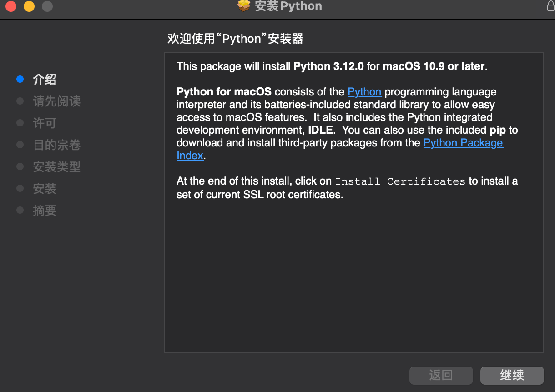Click the gray dot next to 请先阅读
Viewport: 555px width, 392px height.
pyautogui.click(x=20, y=101)
